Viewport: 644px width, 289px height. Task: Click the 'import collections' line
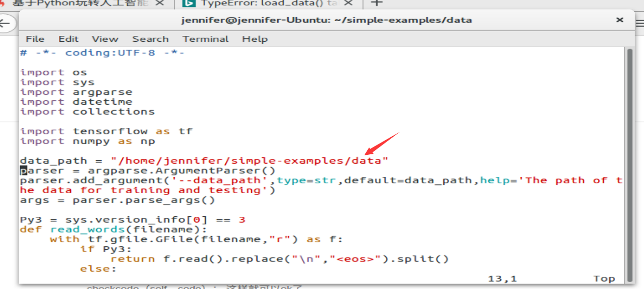87,112
